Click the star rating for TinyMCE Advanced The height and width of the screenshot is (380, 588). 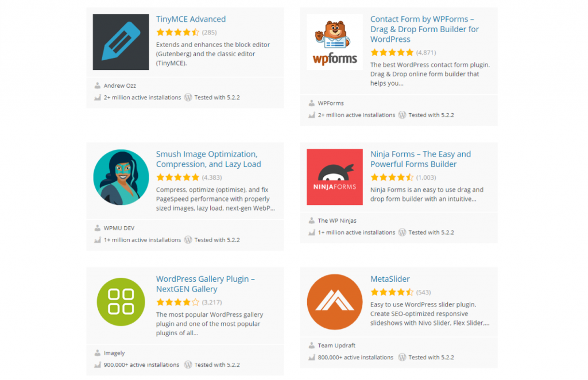[177, 32]
